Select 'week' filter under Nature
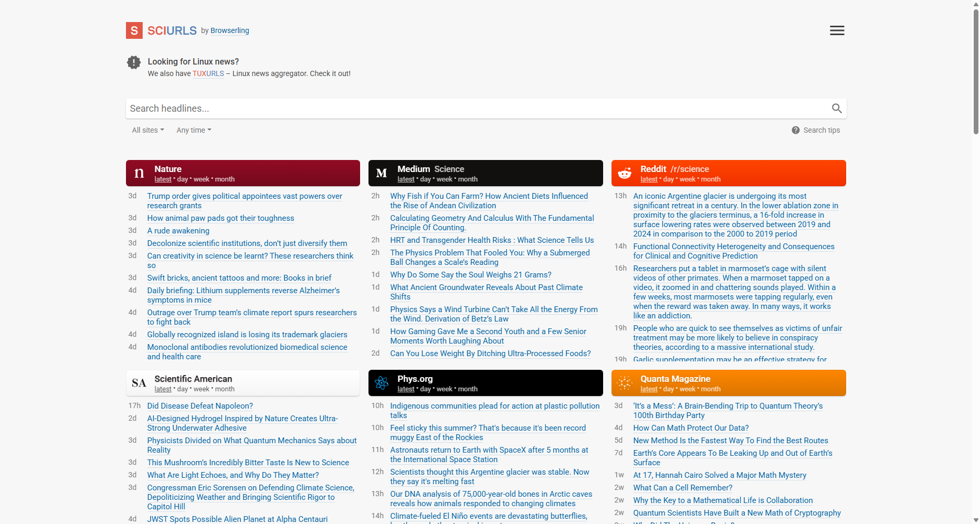980x524 pixels. (x=202, y=179)
